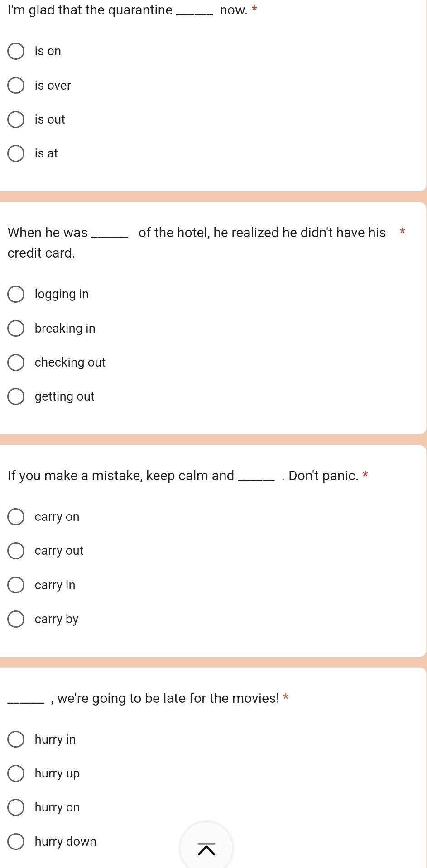This screenshot has width=427, height=868.
Task: Select the "carry in" radio button
Action: tap(16, 585)
